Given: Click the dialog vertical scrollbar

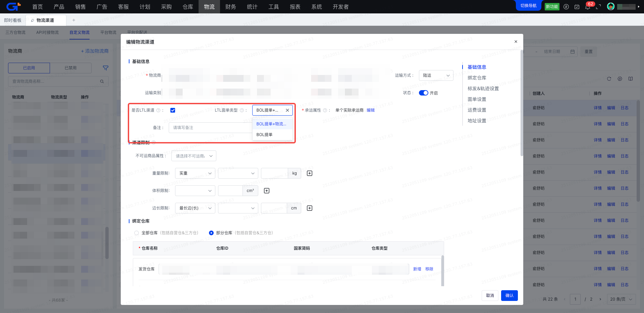Looking at the screenshot, I should (522, 103).
